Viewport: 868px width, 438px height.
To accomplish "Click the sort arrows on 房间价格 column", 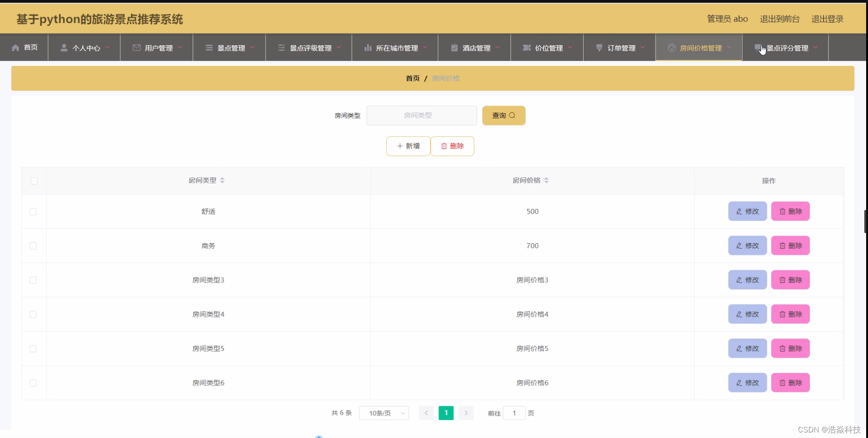I will [547, 180].
